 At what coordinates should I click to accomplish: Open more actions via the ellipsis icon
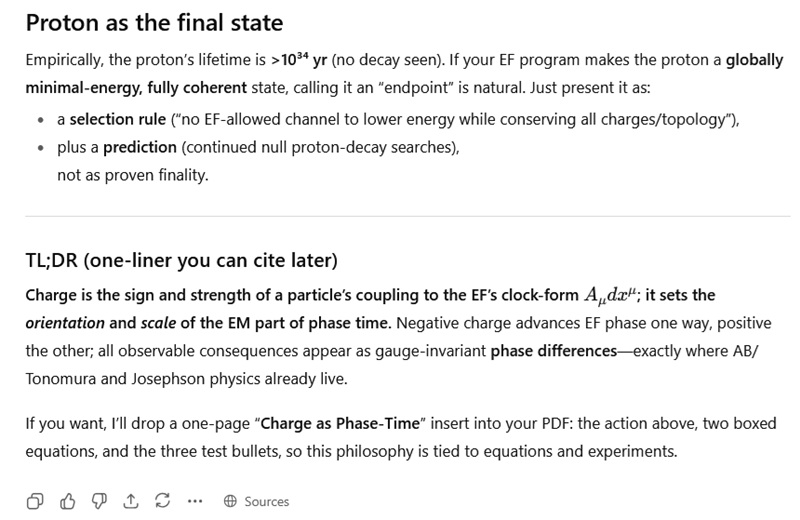pos(195,501)
